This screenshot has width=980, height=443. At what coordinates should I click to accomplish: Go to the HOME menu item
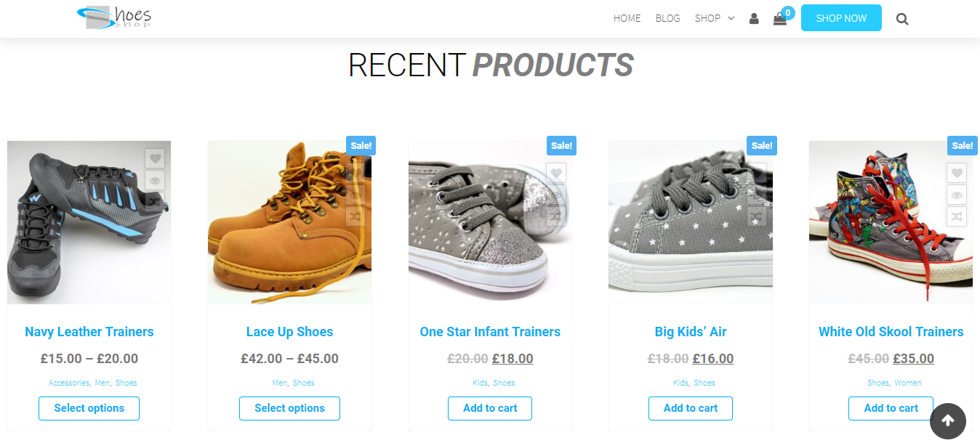pyautogui.click(x=627, y=18)
